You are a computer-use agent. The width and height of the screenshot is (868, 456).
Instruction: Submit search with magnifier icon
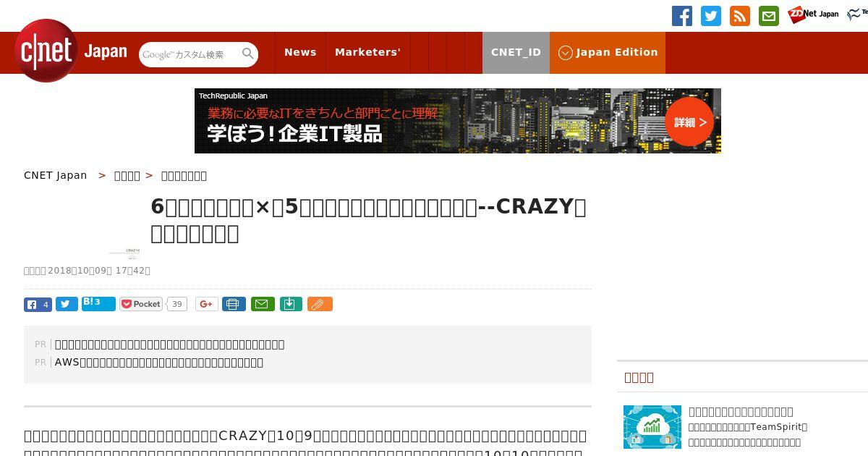[x=248, y=54]
